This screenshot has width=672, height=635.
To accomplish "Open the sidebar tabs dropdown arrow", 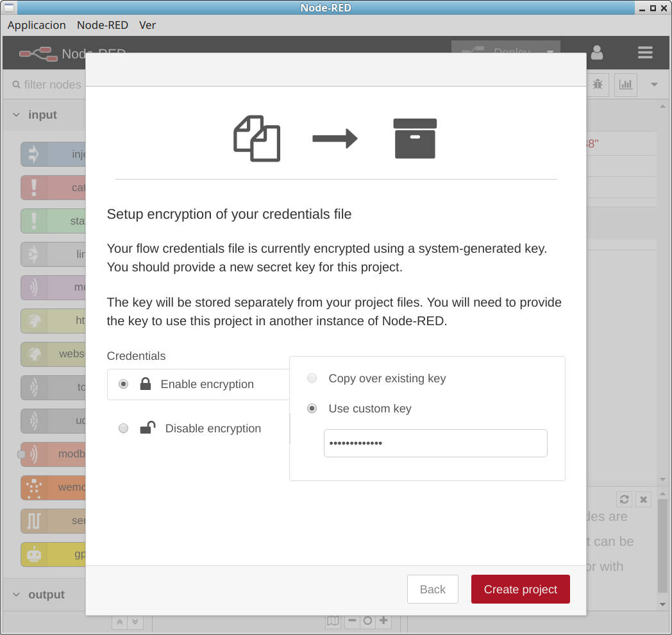I will click(654, 85).
